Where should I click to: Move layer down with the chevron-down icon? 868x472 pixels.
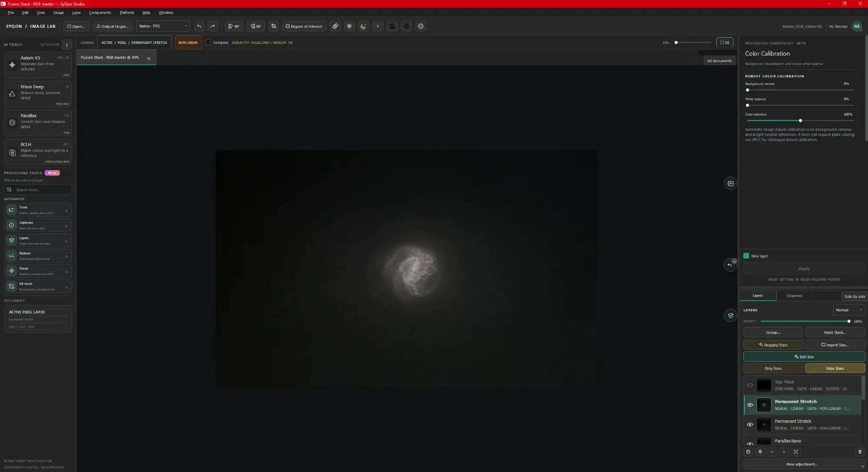click(784, 452)
